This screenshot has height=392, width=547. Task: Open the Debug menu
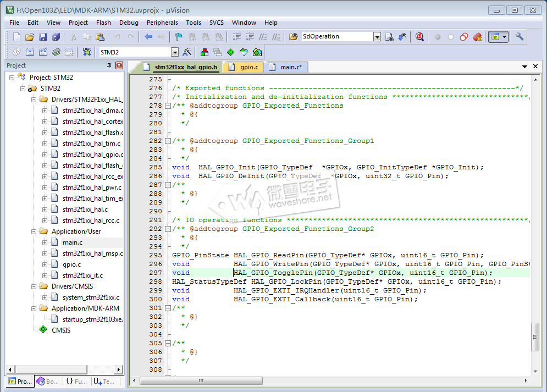pos(129,23)
